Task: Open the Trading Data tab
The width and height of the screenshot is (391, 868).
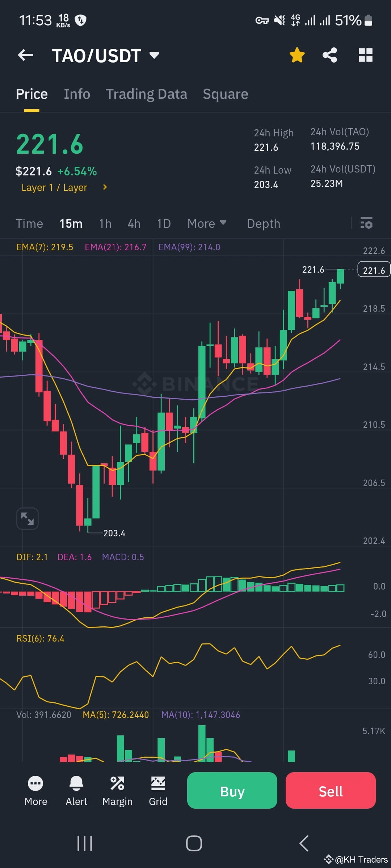Action: (x=146, y=94)
